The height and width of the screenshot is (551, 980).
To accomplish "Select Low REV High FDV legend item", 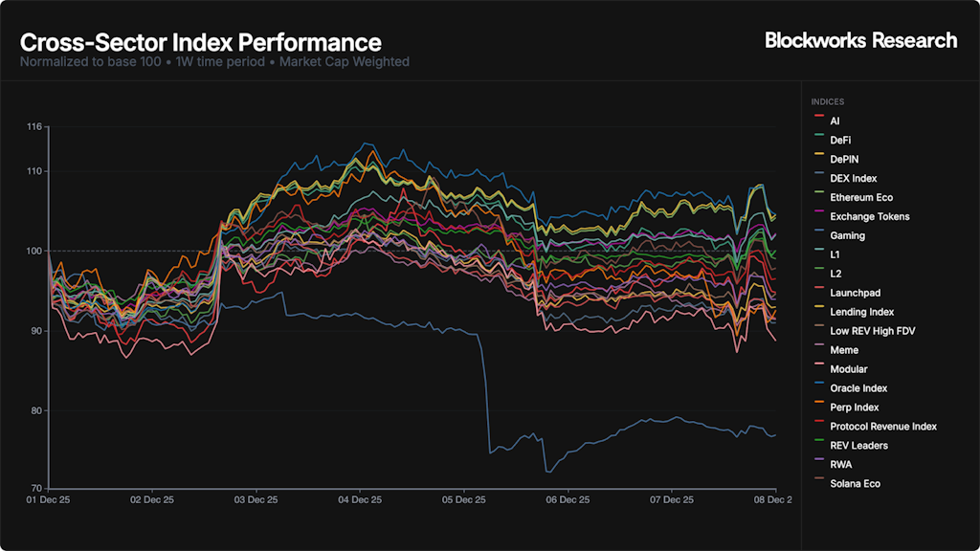I will click(x=872, y=332).
